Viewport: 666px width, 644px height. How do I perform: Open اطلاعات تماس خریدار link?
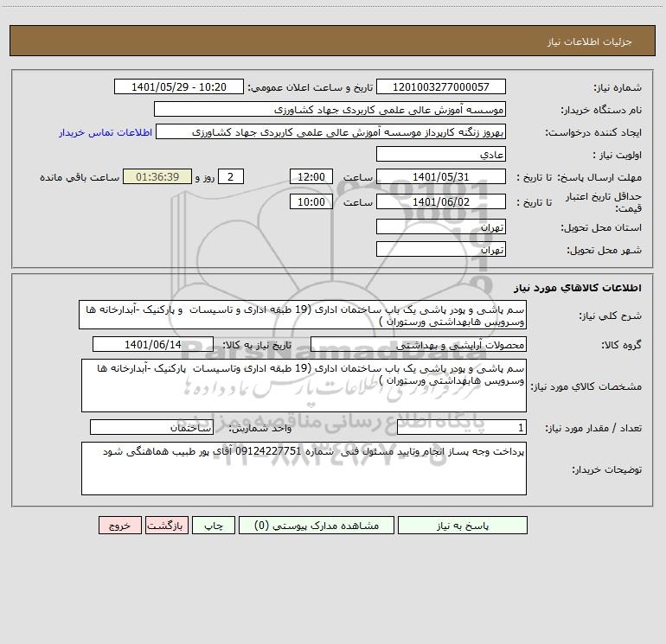click(106, 132)
